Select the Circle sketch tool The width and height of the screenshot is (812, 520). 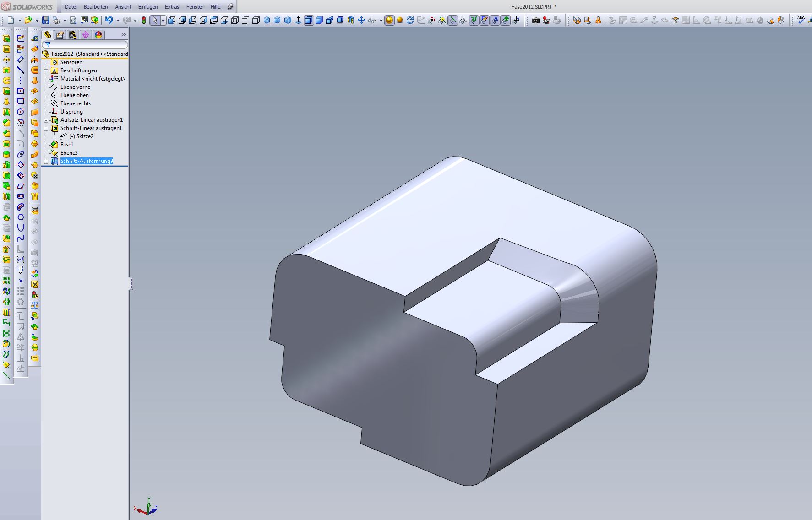(21, 112)
